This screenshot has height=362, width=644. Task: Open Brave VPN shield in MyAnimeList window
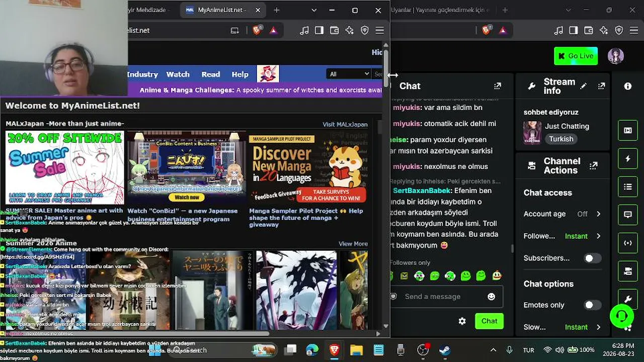click(365, 30)
